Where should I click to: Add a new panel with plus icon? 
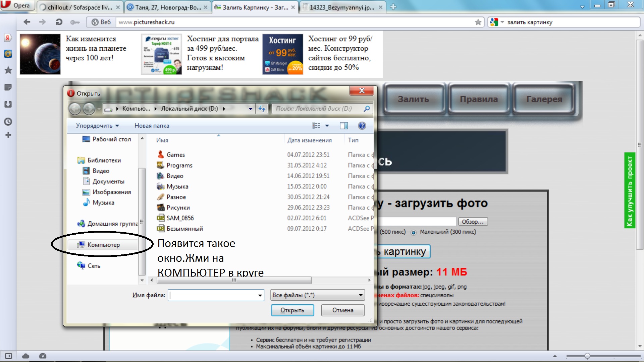click(x=8, y=135)
